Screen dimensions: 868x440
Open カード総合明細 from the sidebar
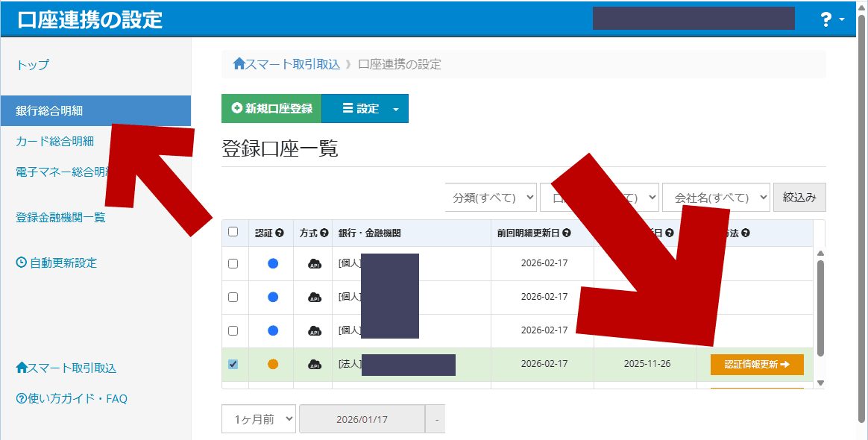(x=54, y=141)
